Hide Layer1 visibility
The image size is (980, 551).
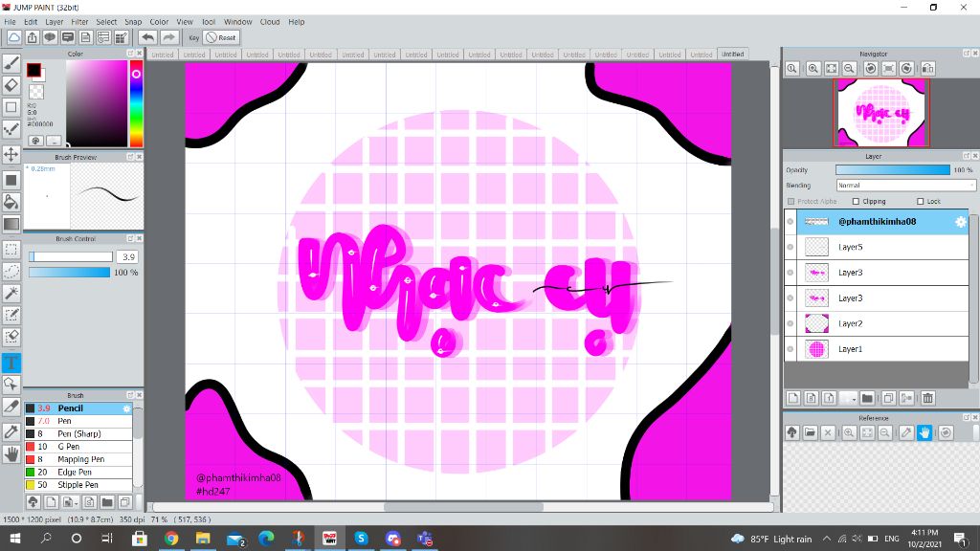[x=790, y=349]
